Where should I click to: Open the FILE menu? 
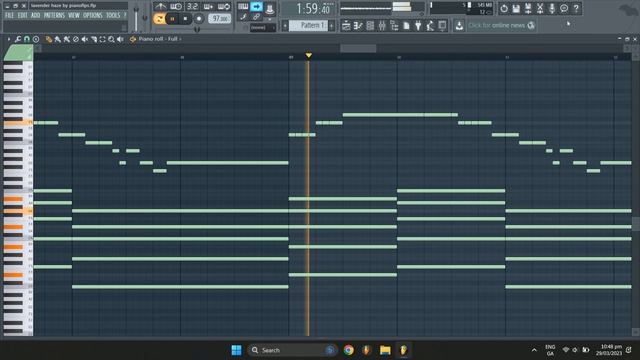pos(9,16)
